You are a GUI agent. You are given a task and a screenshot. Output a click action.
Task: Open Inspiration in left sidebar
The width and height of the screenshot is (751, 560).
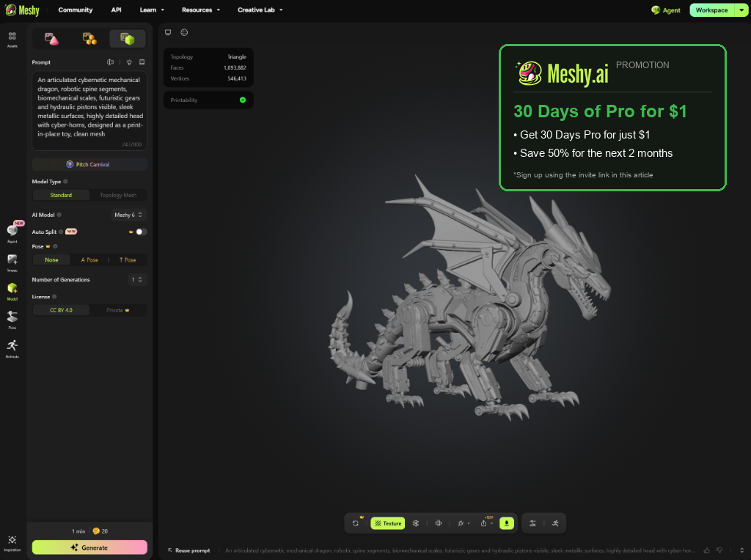pos(12,543)
